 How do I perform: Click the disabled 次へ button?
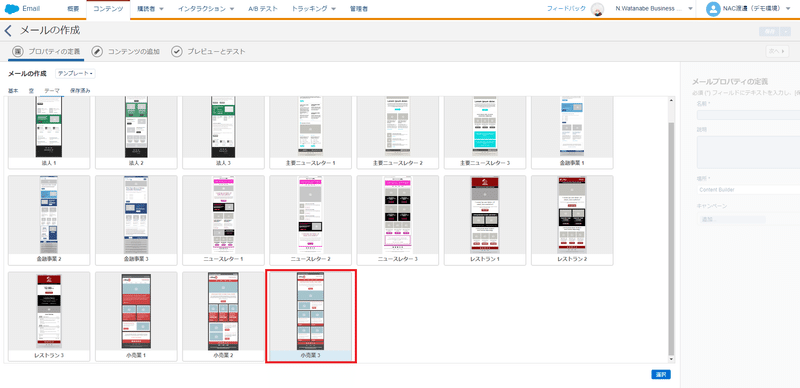777,52
